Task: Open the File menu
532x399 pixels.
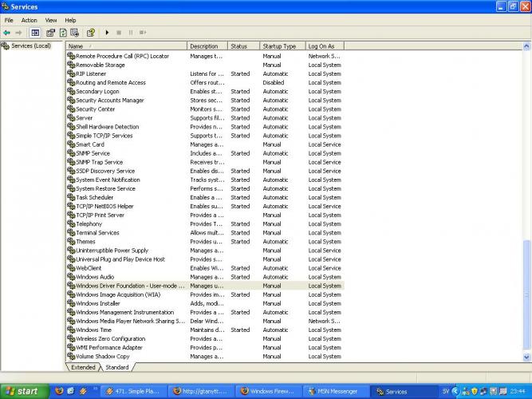Action: [x=10, y=20]
